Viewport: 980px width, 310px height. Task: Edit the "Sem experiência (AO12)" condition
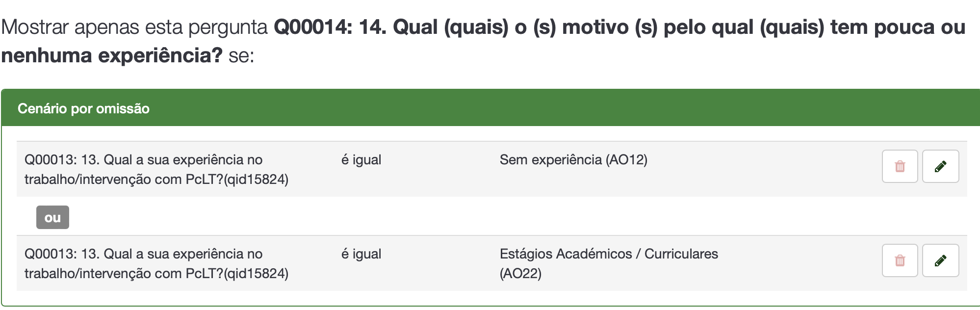(940, 166)
